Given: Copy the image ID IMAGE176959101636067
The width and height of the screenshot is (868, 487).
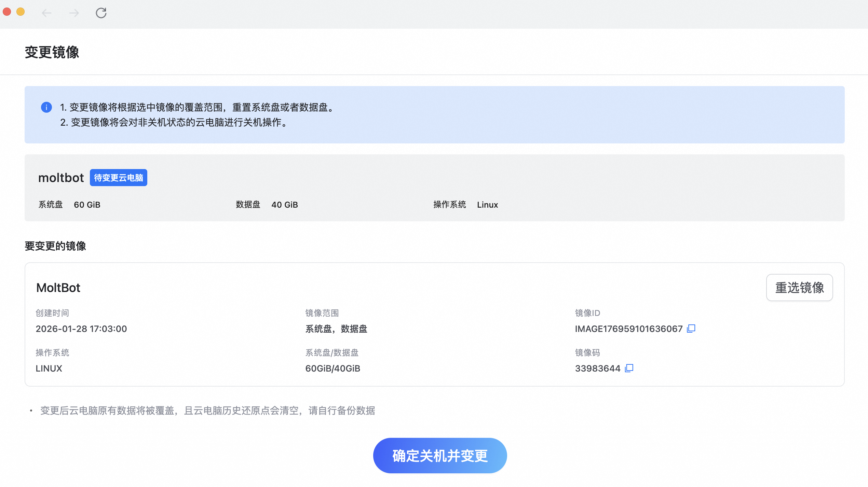Looking at the screenshot, I should point(691,329).
